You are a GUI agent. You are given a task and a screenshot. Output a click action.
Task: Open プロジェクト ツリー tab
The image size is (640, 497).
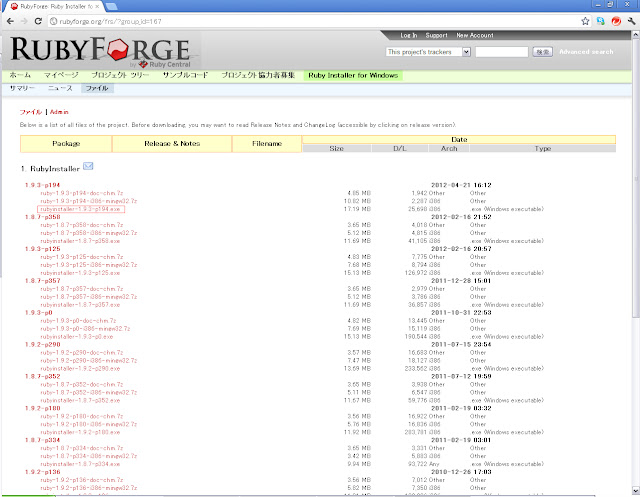coord(120,75)
